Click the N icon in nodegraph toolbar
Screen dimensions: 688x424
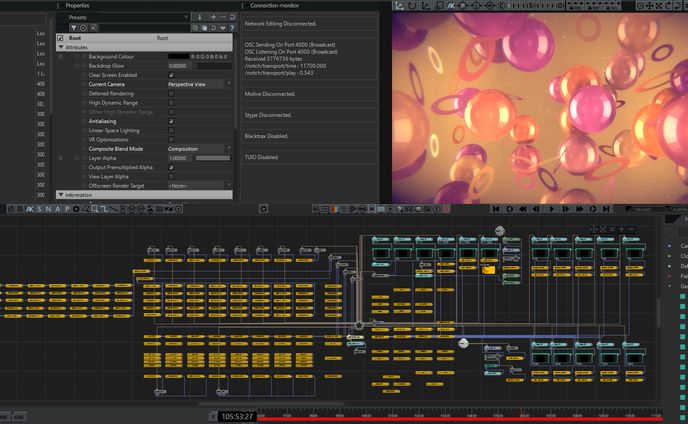(48, 209)
